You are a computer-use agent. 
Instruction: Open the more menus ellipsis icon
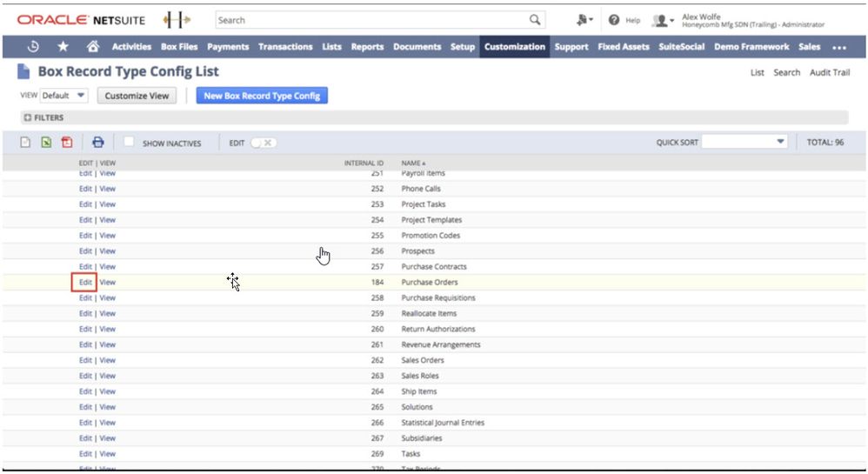point(839,48)
